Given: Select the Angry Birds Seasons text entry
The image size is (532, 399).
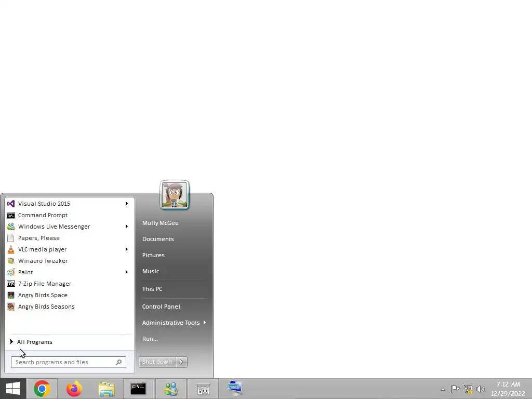Looking at the screenshot, I should [46, 307].
